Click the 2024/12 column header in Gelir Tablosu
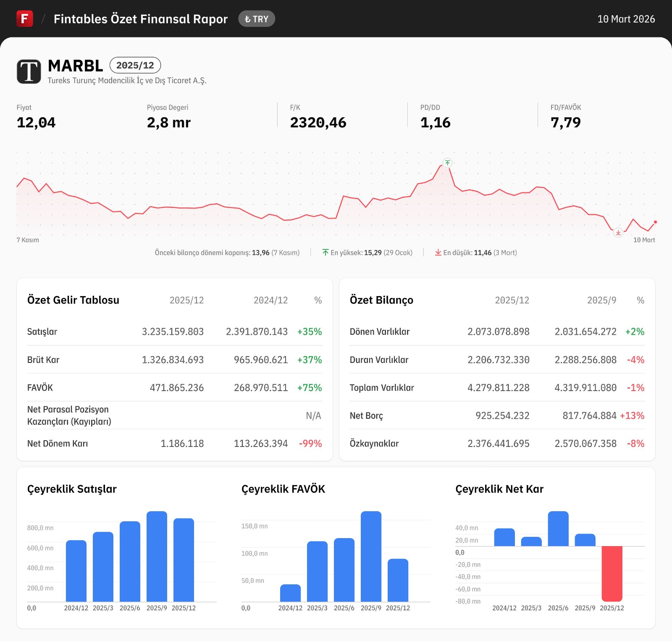672x641 pixels. 270,300
